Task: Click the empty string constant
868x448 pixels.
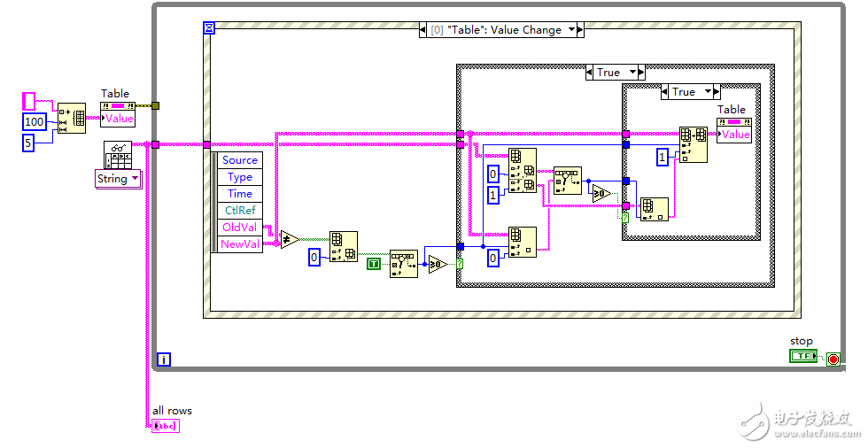Action: click(28, 101)
